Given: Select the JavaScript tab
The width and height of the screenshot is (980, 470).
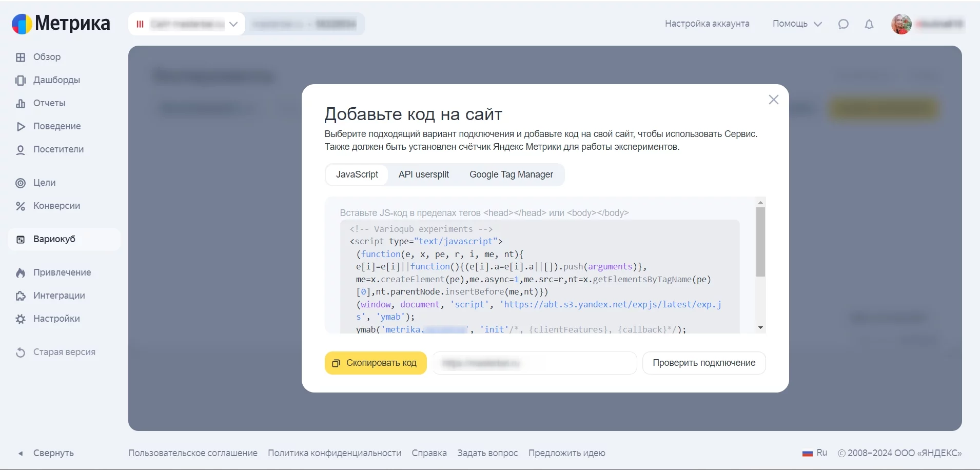Looking at the screenshot, I should pyautogui.click(x=357, y=174).
